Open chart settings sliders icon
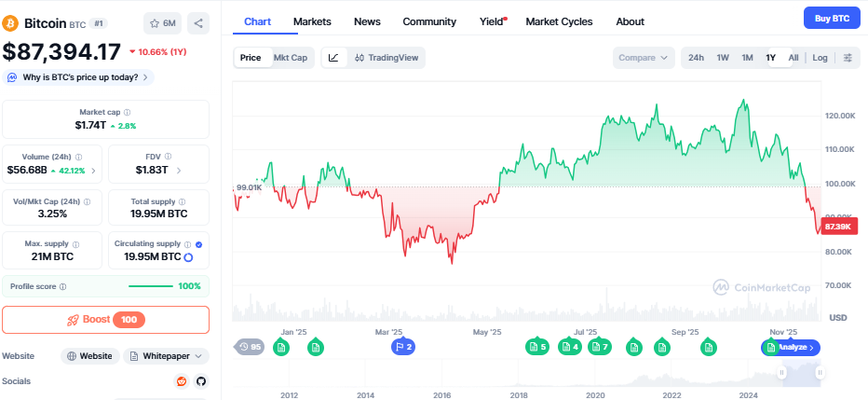The image size is (868, 400). (848, 58)
